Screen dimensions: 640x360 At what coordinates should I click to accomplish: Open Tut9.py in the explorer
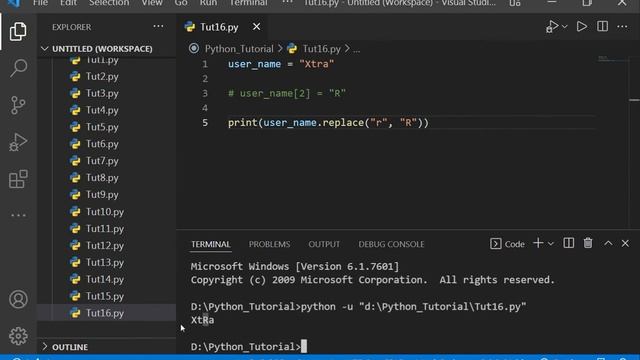pos(102,195)
